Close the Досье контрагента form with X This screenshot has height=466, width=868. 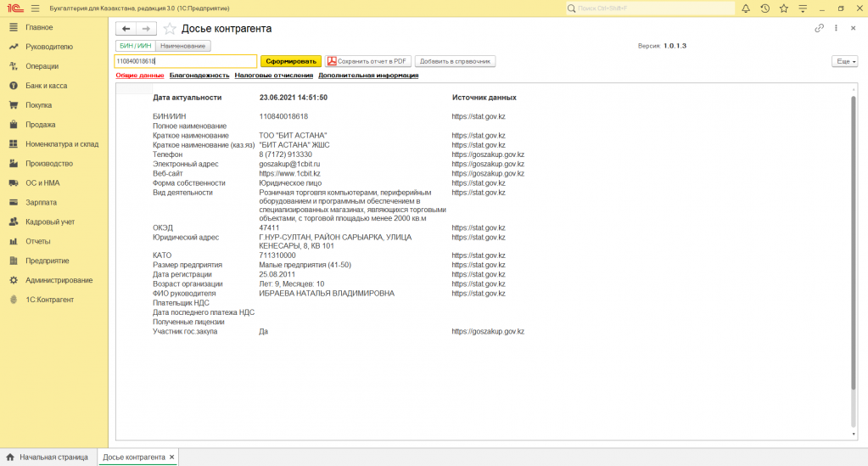[x=853, y=28]
